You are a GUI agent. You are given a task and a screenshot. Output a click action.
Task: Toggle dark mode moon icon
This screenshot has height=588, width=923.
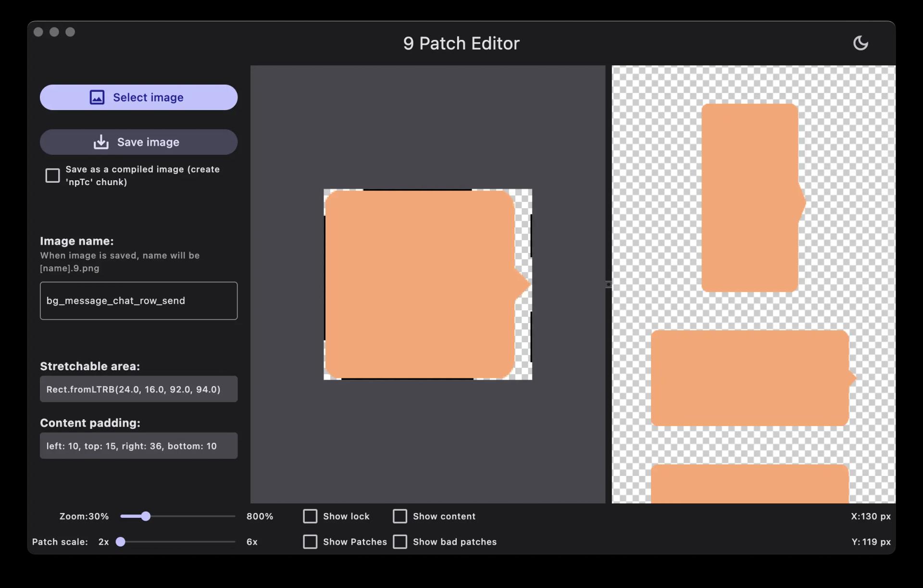coord(861,42)
